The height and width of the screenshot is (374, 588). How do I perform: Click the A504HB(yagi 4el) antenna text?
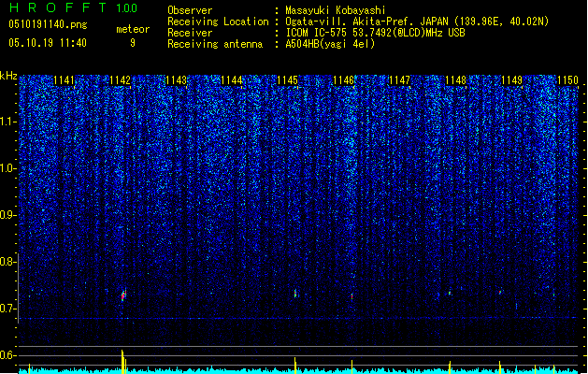click(x=330, y=44)
